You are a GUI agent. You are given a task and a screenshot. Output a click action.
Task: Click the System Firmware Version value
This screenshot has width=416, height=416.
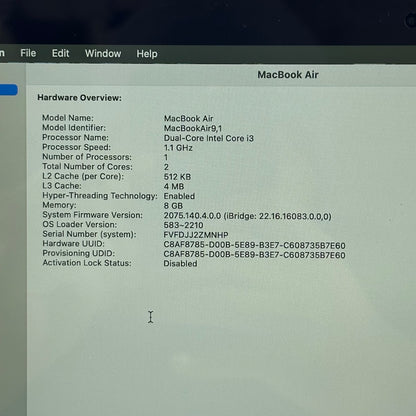(x=247, y=216)
